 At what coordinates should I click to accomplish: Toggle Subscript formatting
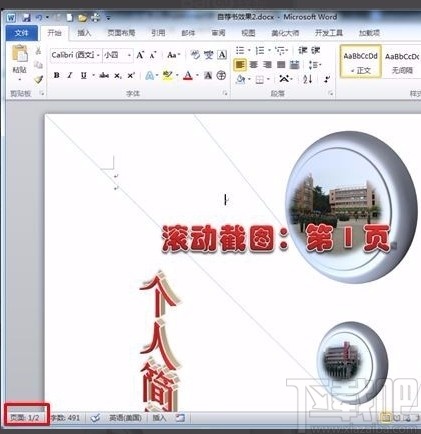click(118, 76)
